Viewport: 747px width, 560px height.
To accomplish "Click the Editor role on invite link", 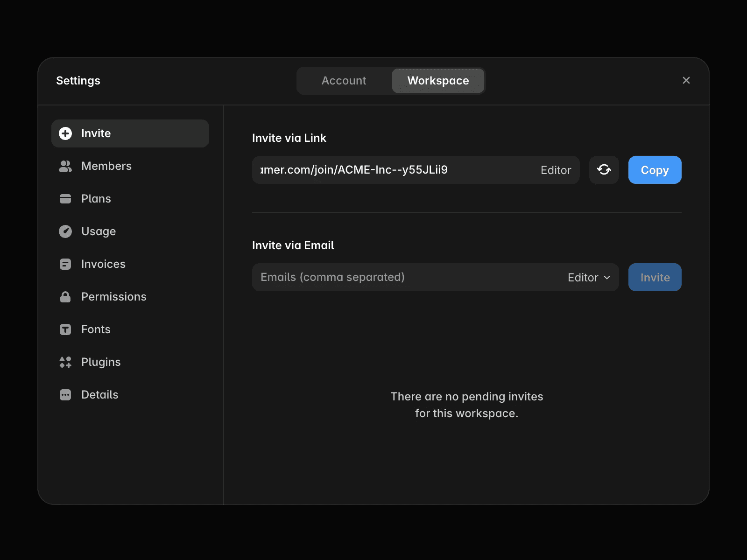I will tap(556, 170).
